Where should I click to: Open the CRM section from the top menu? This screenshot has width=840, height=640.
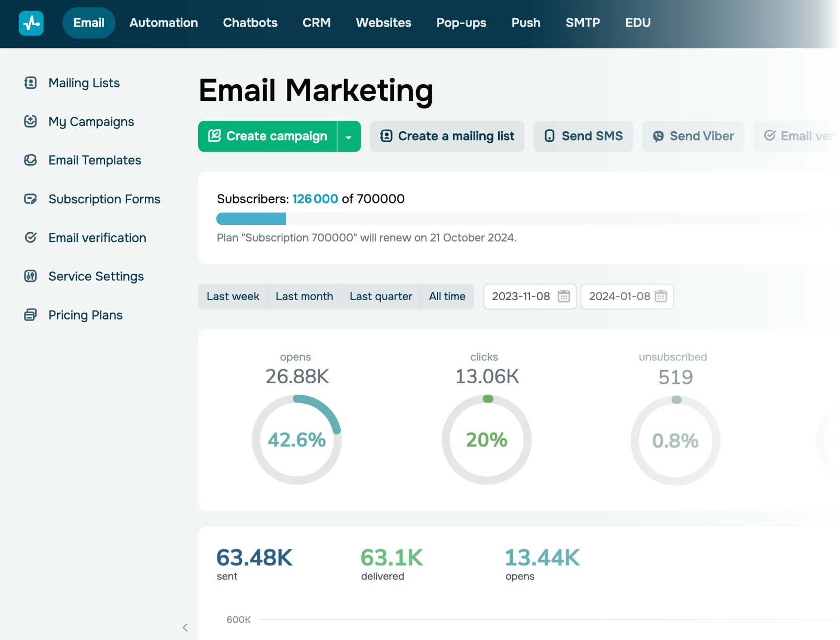click(316, 22)
